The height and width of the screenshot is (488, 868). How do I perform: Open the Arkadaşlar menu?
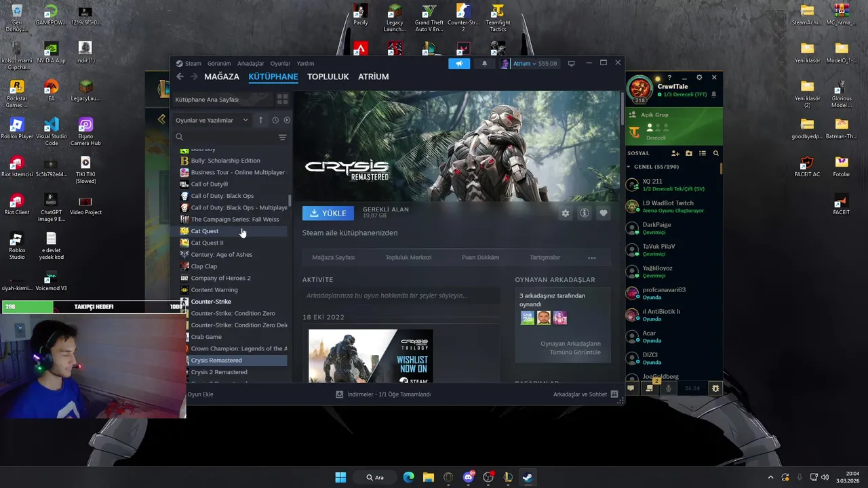(x=251, y=64)
